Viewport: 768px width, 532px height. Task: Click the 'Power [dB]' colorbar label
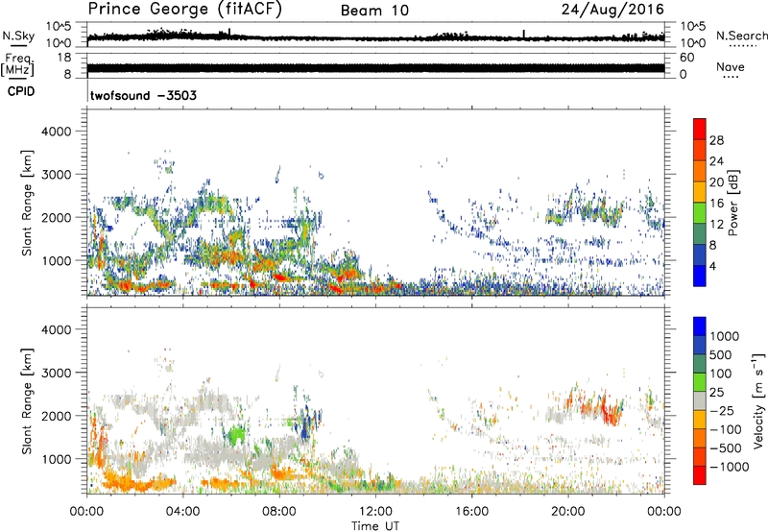point(732,203)
